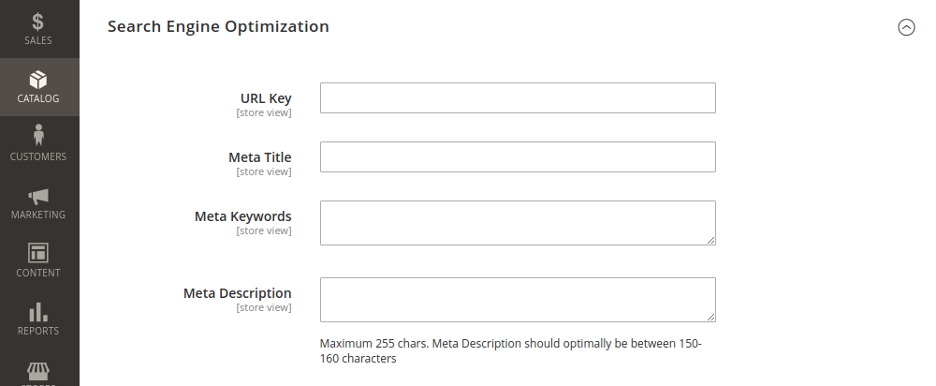Viewport: 936px width, 386px height.
Task: Open the Stores storefront icon
Action: pyautogui.click(x=38, y=372)
